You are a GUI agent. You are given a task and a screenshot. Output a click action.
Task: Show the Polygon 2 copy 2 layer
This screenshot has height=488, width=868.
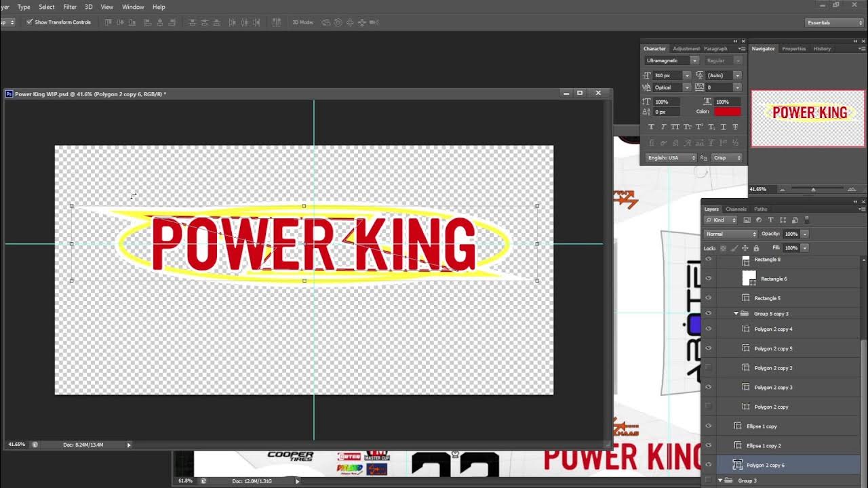709,368
